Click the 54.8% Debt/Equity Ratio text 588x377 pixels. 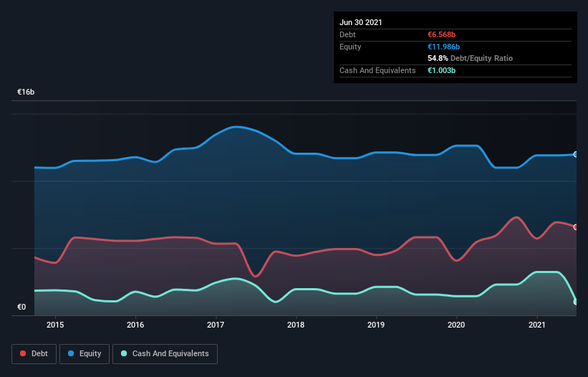click(x=471, y=58)
